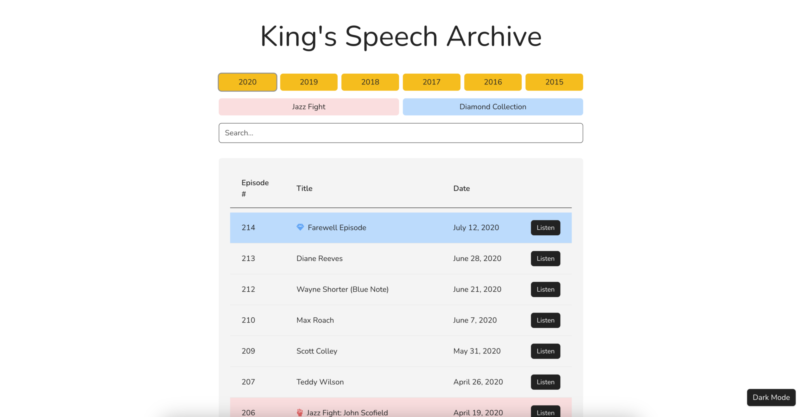Click the boxing glove icon on episode 206
The height and width of the screenshot is (417, 800).
pos(300,412)
